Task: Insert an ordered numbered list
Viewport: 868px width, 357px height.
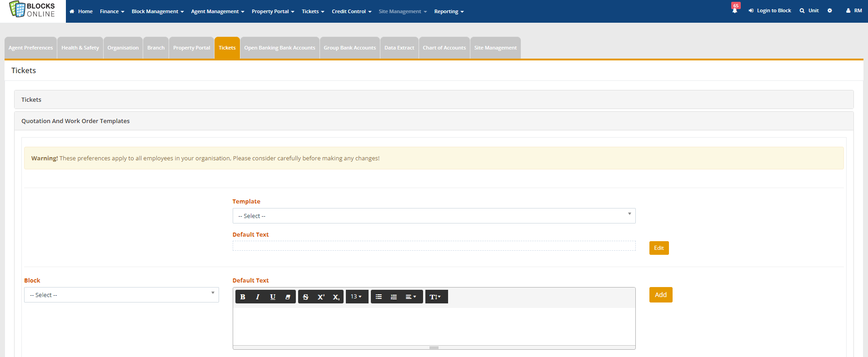Action: (394, 297)
